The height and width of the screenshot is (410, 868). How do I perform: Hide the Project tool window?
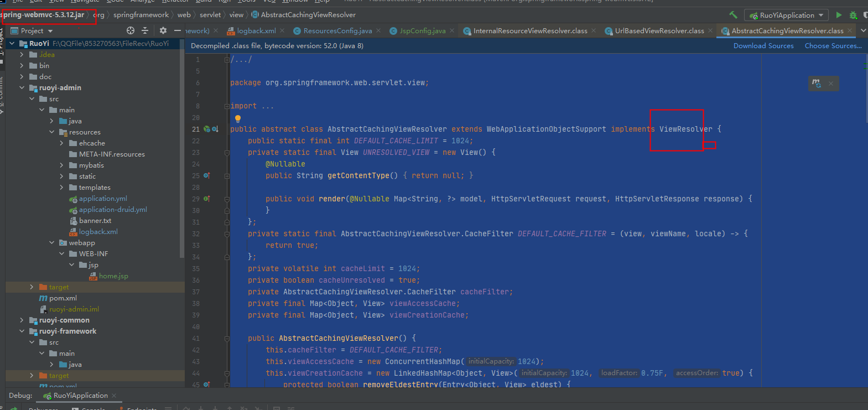(177, 30)
